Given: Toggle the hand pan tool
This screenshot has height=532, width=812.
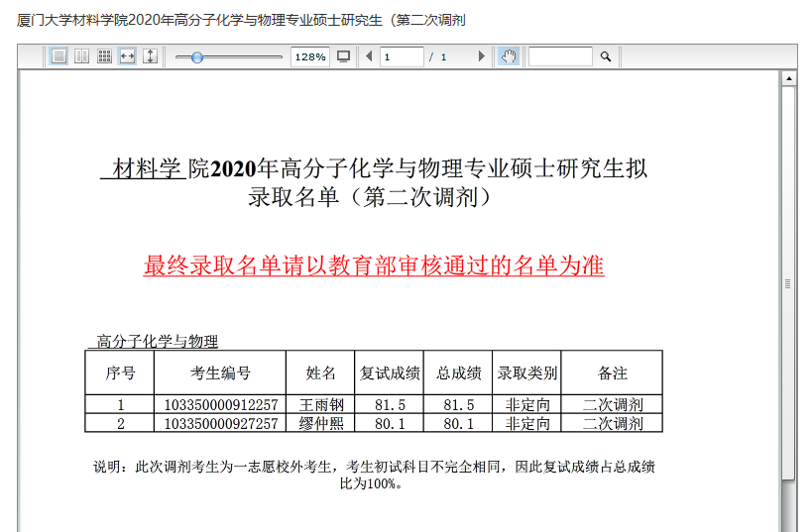Looking at the screenshot, I should (x=508, y=56).
